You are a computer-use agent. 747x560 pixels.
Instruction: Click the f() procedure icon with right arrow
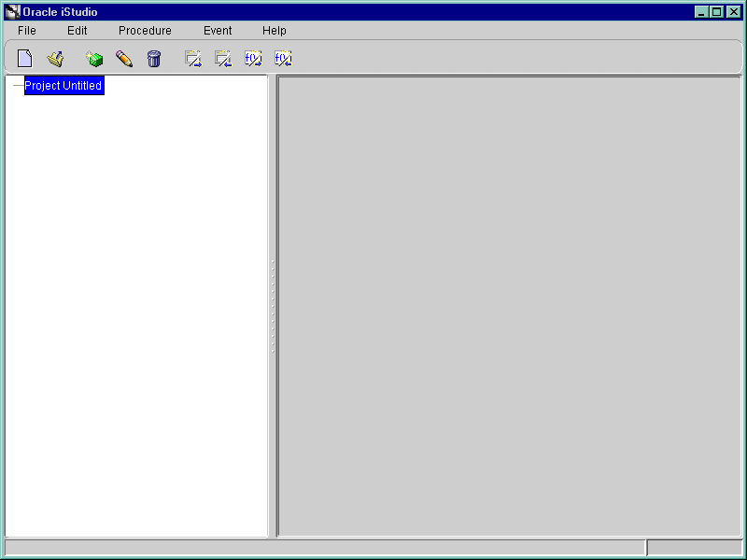pos(253,59)
